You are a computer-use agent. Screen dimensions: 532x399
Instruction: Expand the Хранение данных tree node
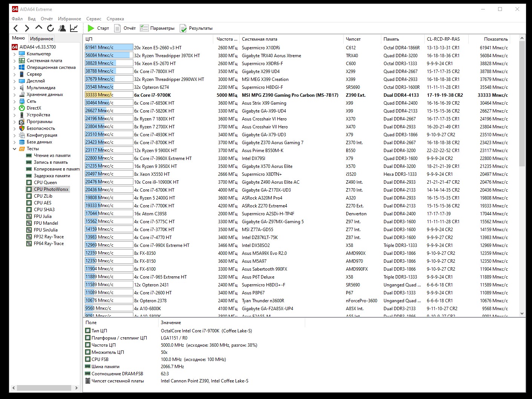[x=15, y=94]
